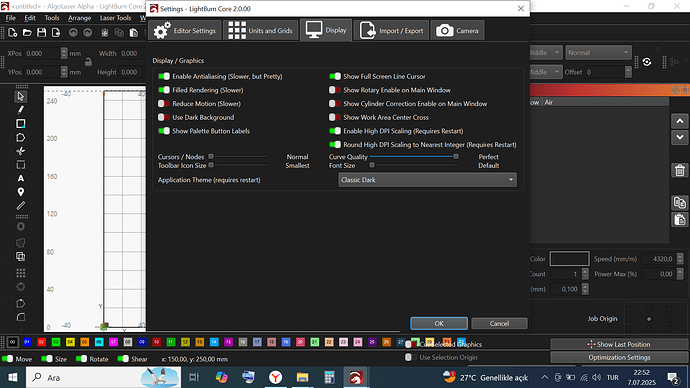The width and height of the screenshot is (690, 388).
Task: Toggle Enable Antialiasing switch
Action: pyautogui.click(x=164, y=77)
